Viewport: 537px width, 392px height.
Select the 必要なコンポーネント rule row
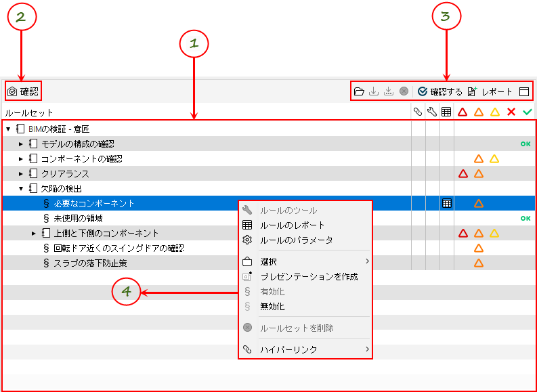coord(268,203)
